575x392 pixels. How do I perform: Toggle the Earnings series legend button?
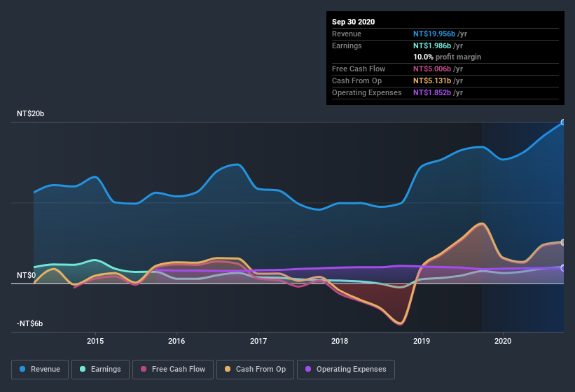(100, 370)
